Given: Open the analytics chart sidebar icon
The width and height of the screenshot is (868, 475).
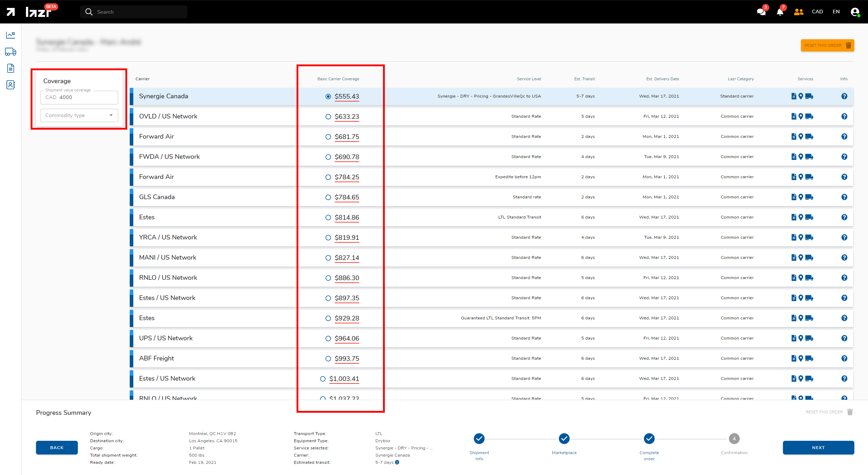Looking at the screenshot, I should pyautogui.click(x=10, y=35).
